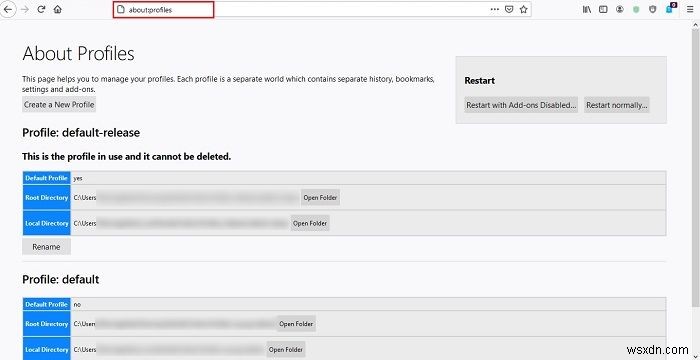
Task: Go back using the back arrow
Action: (x=8, y=9)
